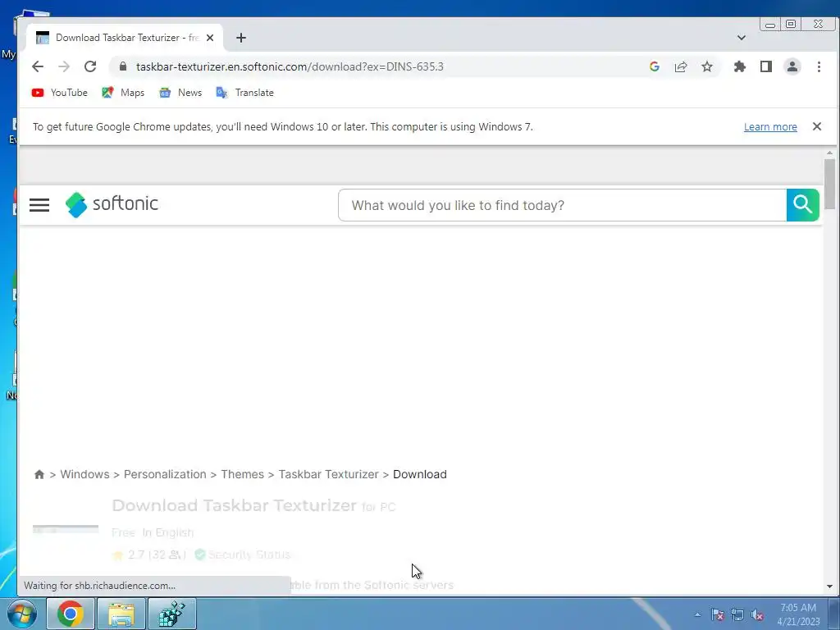Go back to the previous page
The width and height of the screenshot is (840, 630).
38,66
